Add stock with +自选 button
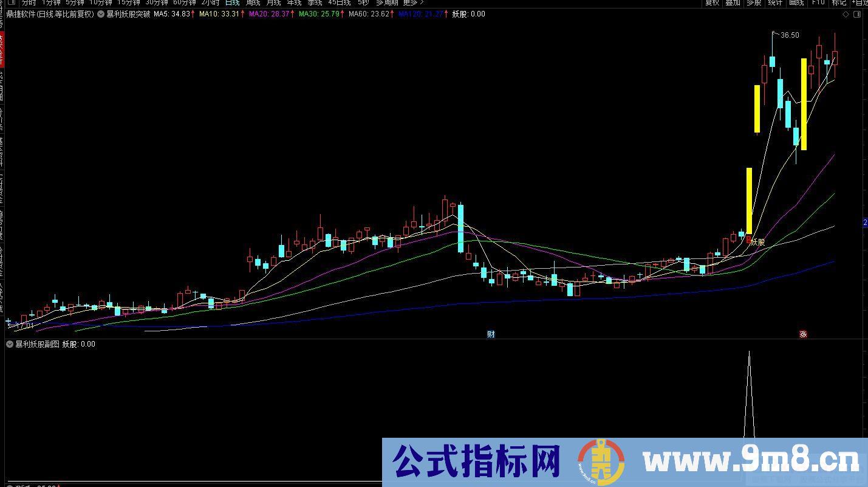868x487 pixels. 859,3
